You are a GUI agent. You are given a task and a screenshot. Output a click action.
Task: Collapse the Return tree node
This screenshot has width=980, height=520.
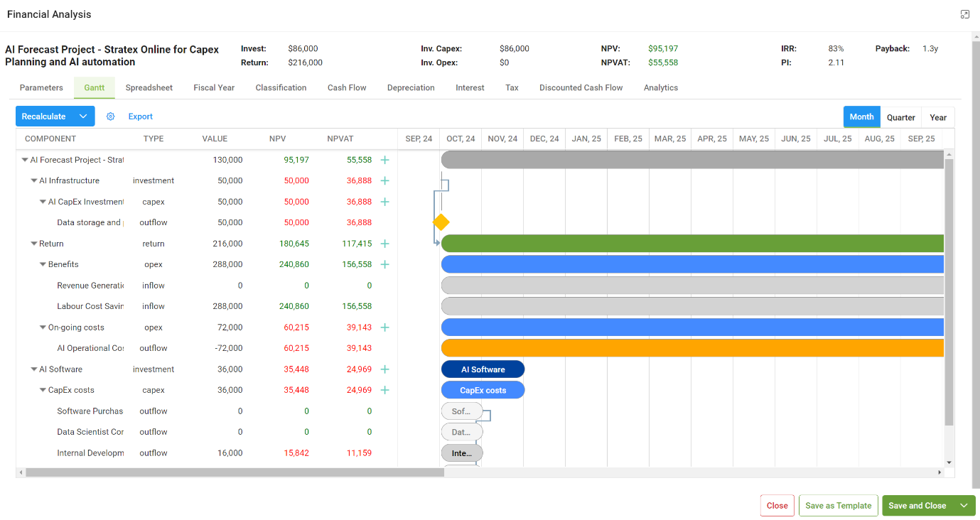(34, 244)
